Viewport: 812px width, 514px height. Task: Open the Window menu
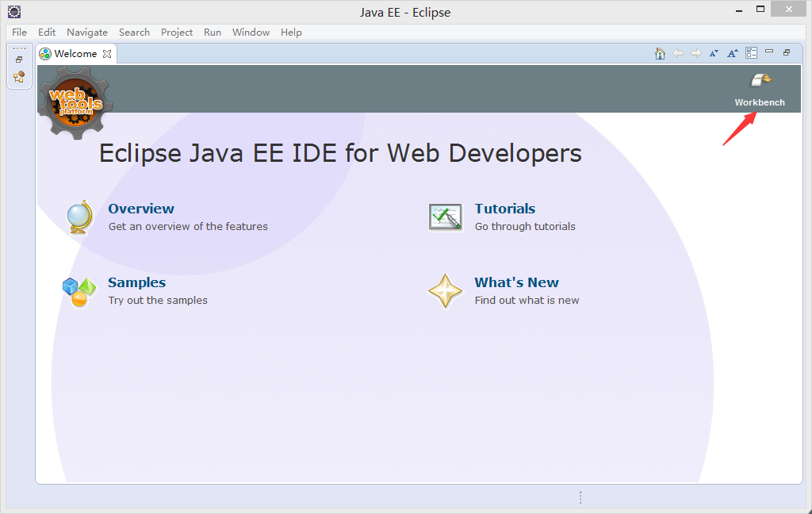251,33
